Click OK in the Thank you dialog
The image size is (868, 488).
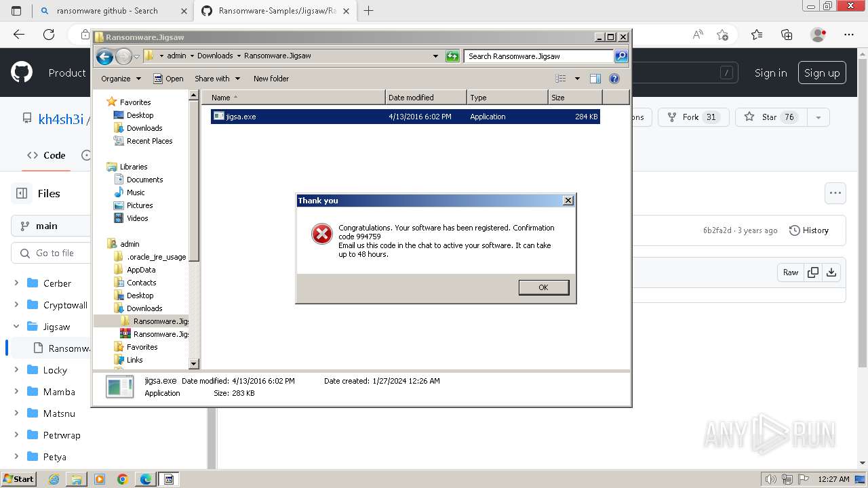click(543, 287)
